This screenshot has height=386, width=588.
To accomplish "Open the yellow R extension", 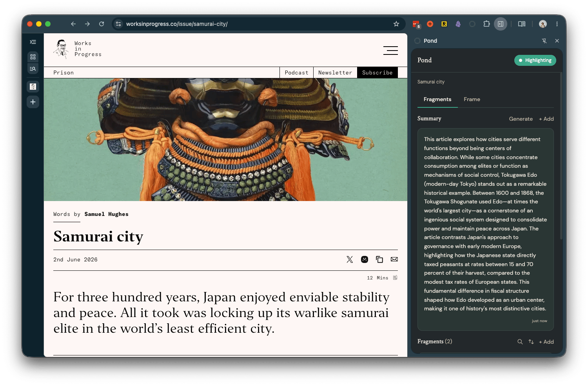I will [444, 24].
